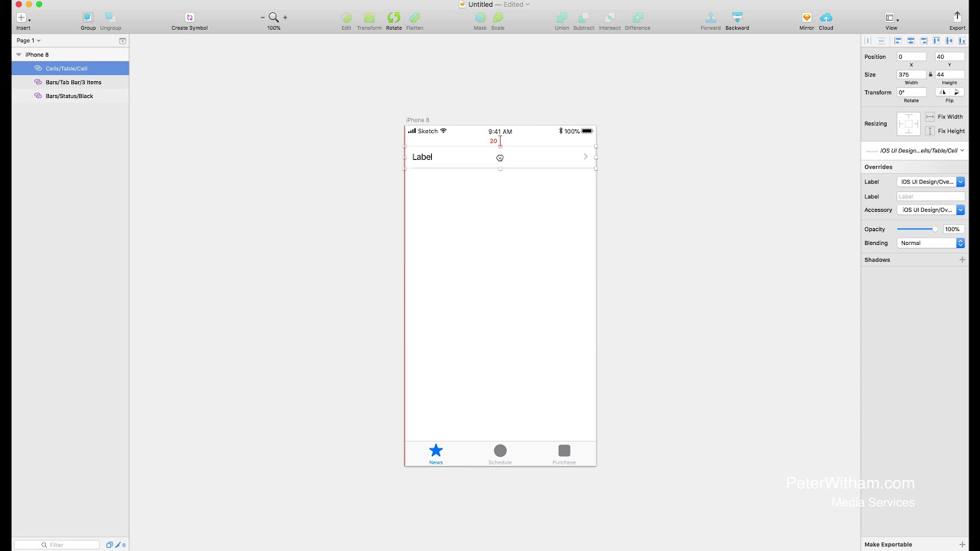Click the Group toolbar icon
The image size is (980, 551).
pos(88,18)
